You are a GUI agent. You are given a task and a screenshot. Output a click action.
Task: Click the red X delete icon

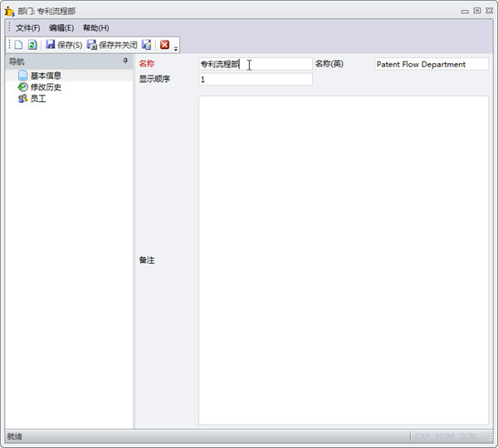[164, 45]
